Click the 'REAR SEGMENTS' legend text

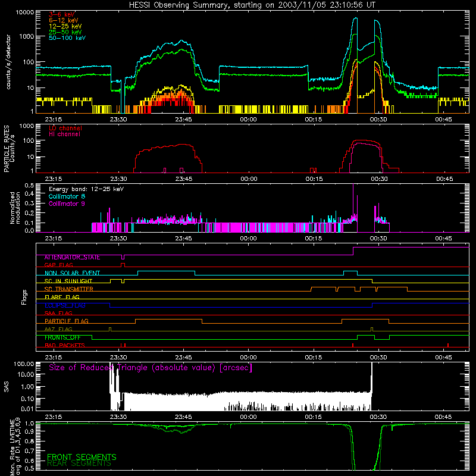[x=79, y=464]
